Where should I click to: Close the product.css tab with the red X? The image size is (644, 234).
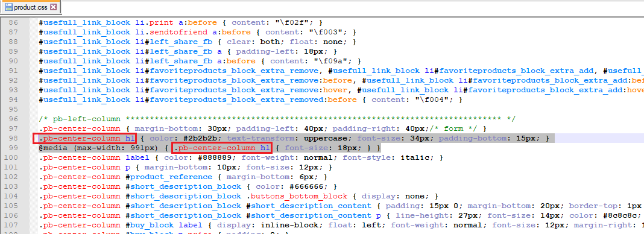pyautogui.click(x=53, y=7)
